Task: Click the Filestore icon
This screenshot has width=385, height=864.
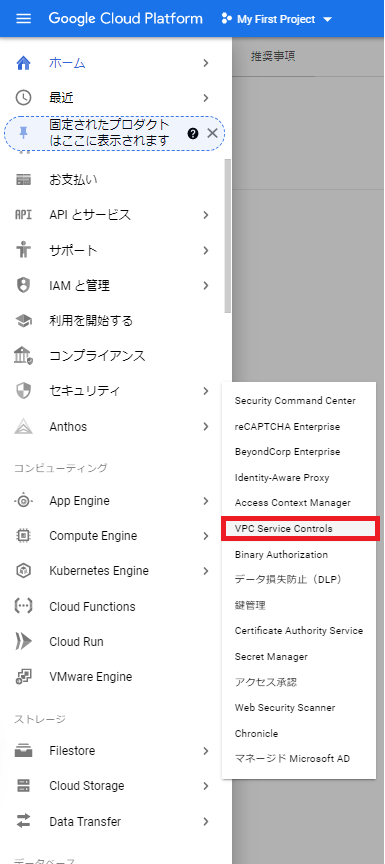Action: 23,750
